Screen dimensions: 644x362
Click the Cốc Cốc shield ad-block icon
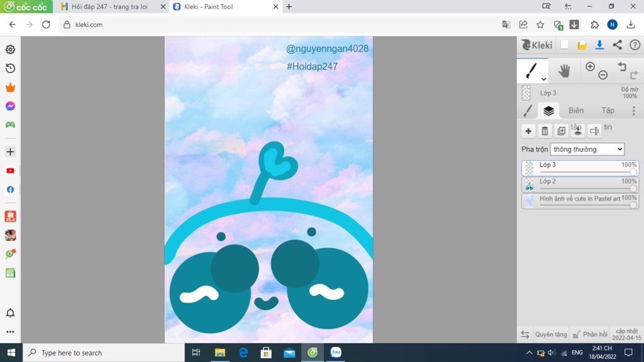(x=558, y=25)
